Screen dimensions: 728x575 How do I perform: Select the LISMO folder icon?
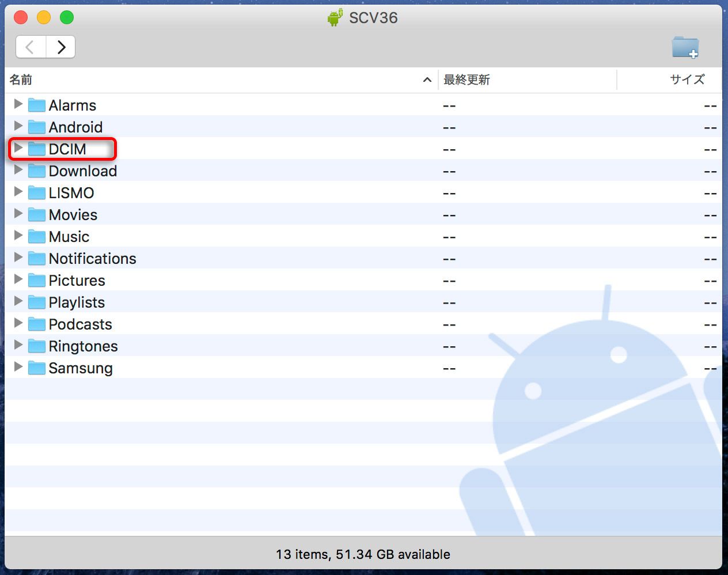coord(37,192)
